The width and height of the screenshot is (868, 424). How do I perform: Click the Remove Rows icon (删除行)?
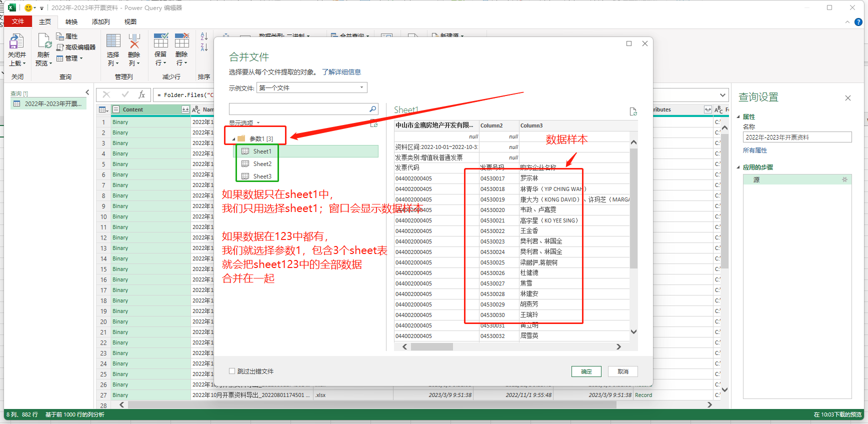click(182, 41)
